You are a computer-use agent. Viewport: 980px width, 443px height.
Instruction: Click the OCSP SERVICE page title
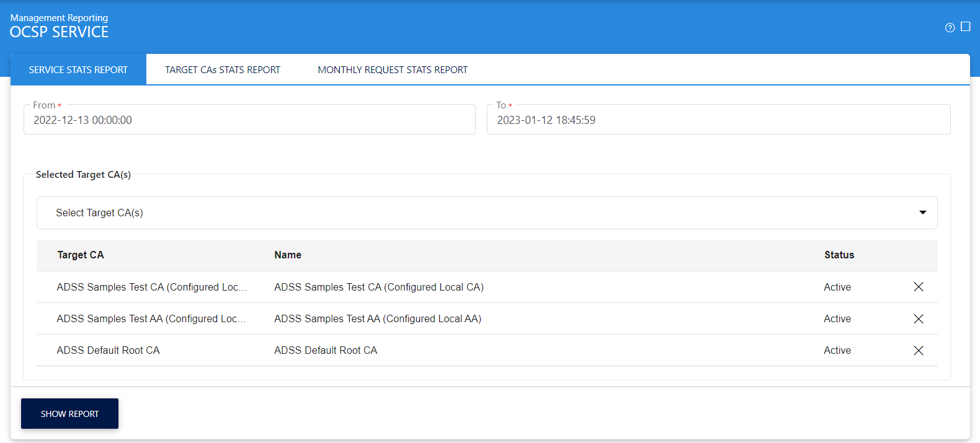[60, 32]
